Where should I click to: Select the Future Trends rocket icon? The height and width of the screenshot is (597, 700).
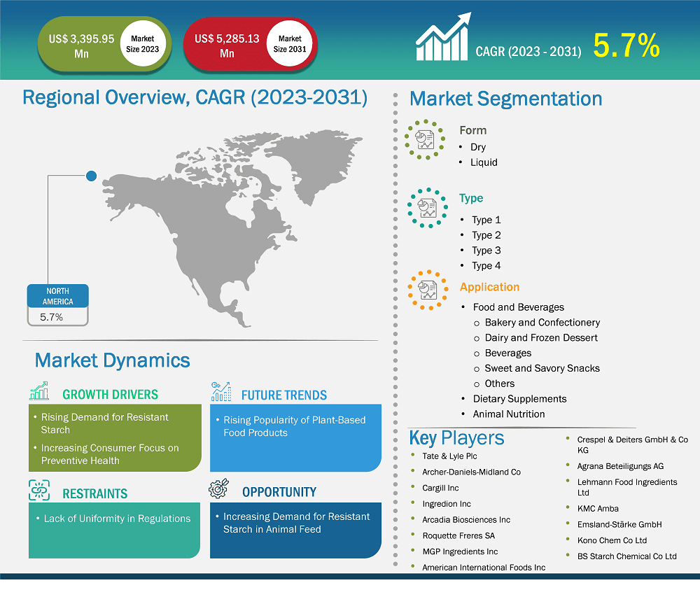[x=221, y=391]
